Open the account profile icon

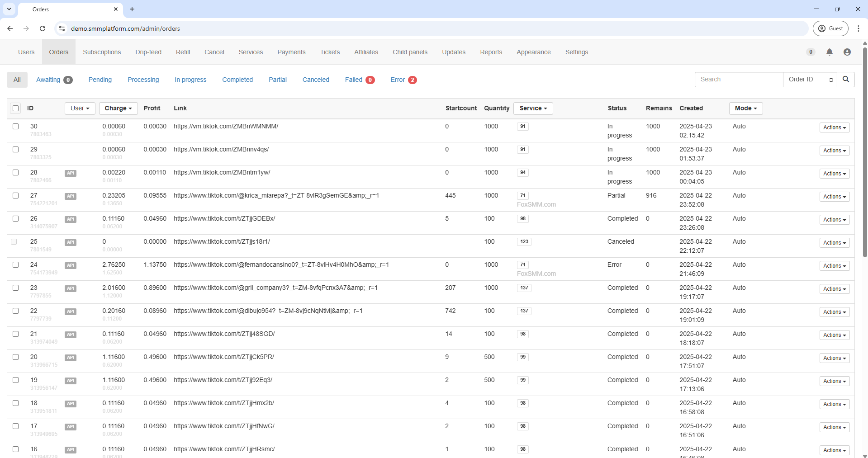coord(847,52)
